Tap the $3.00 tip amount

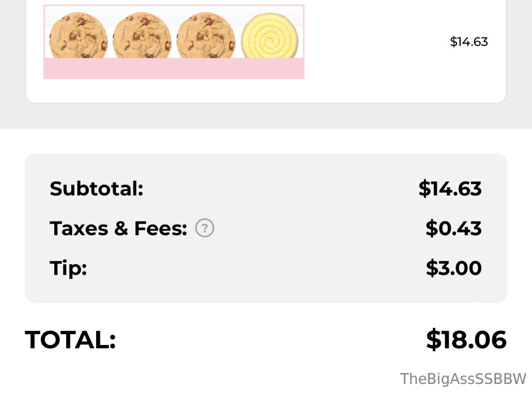coord(454,268)
